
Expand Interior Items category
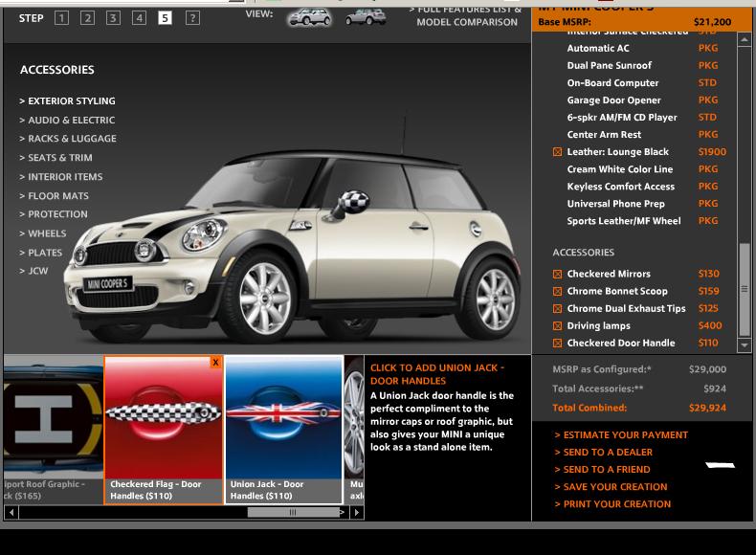click(x=61, y=177)
